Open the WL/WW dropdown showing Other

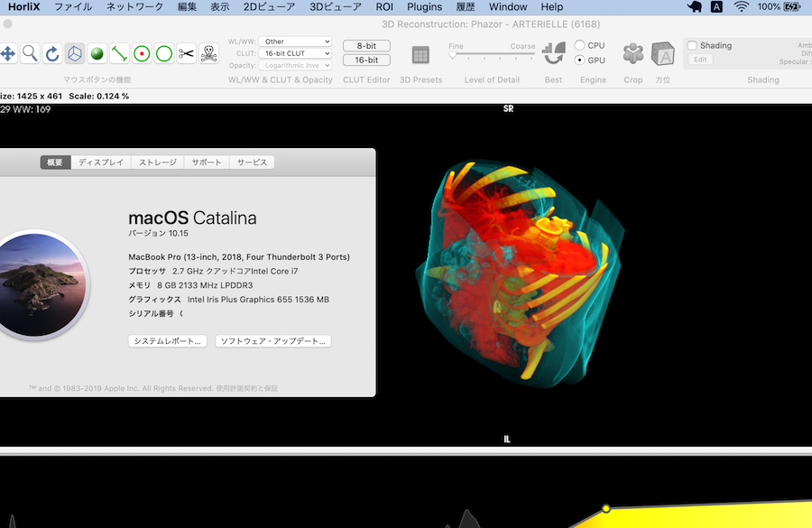coord(296,42)
